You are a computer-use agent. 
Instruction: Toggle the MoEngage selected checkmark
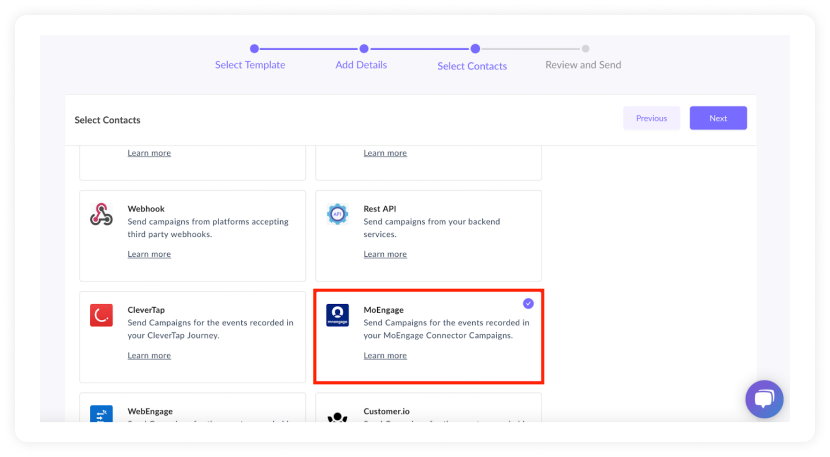pyautogui.click(x=528, y=303)
